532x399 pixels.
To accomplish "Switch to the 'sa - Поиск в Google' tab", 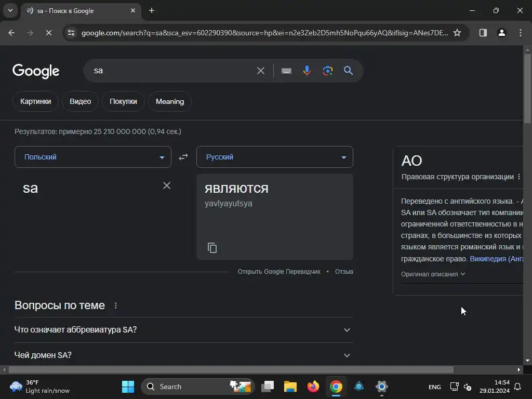I will pyautogui.click(x=82, y=10).
